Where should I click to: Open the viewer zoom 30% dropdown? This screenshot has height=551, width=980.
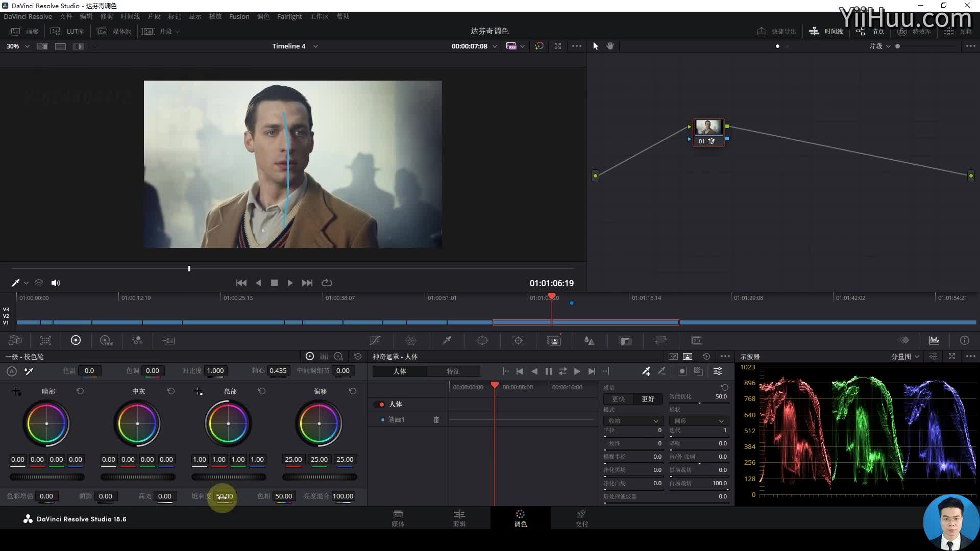18,46
